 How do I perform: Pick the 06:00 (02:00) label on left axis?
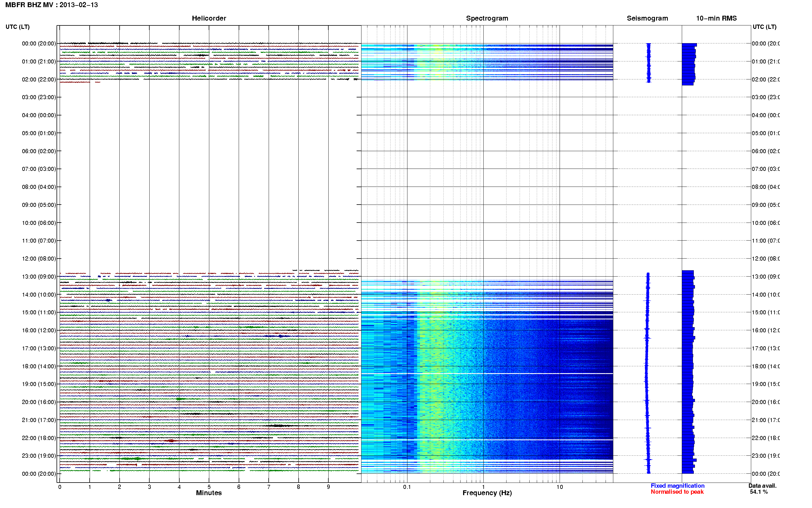39,151
